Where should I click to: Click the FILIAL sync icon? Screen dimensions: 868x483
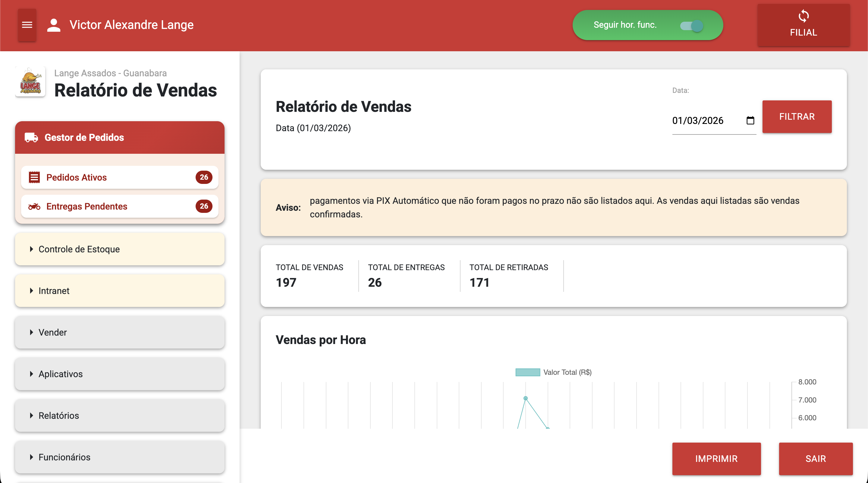(803, 16)
